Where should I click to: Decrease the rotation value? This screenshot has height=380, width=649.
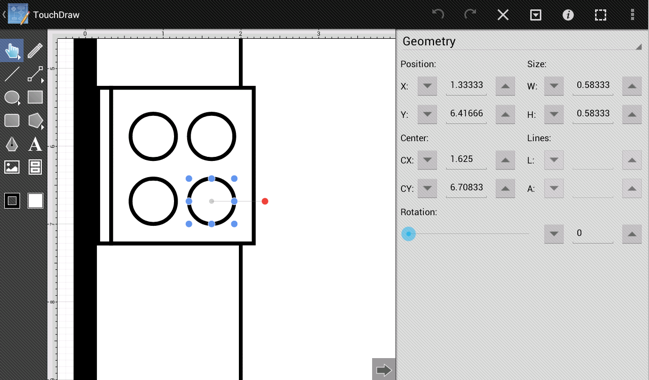click(554, 234)
